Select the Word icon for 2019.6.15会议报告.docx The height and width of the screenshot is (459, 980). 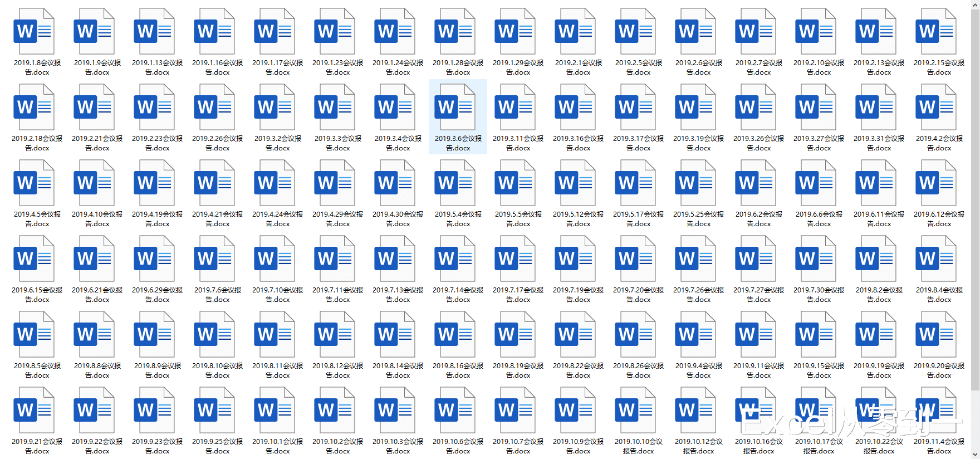click(34, 258)
